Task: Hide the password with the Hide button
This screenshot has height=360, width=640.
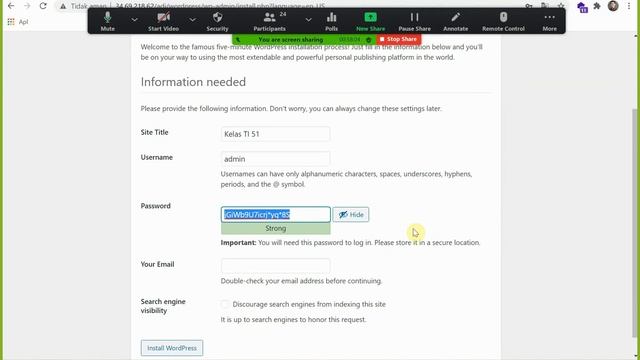Action: tap(351, 214)
